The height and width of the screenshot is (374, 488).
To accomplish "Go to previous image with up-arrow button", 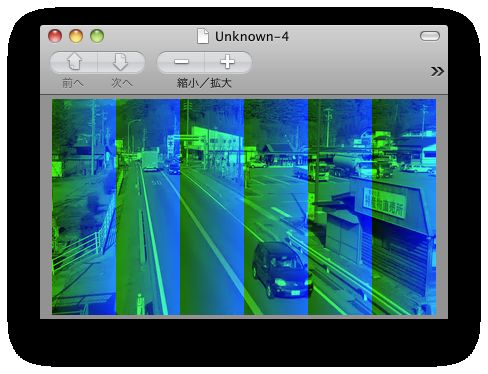I will point(74,62).
